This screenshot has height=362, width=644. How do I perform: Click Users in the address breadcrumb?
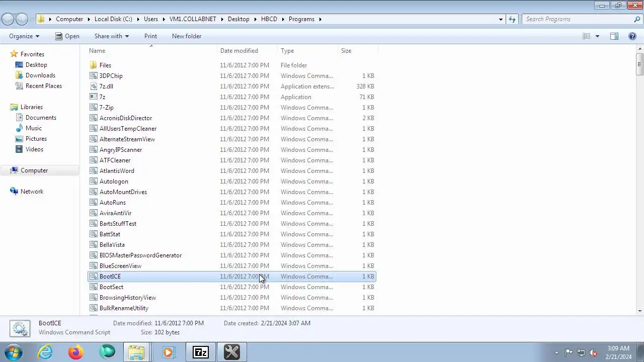[151, 19]
